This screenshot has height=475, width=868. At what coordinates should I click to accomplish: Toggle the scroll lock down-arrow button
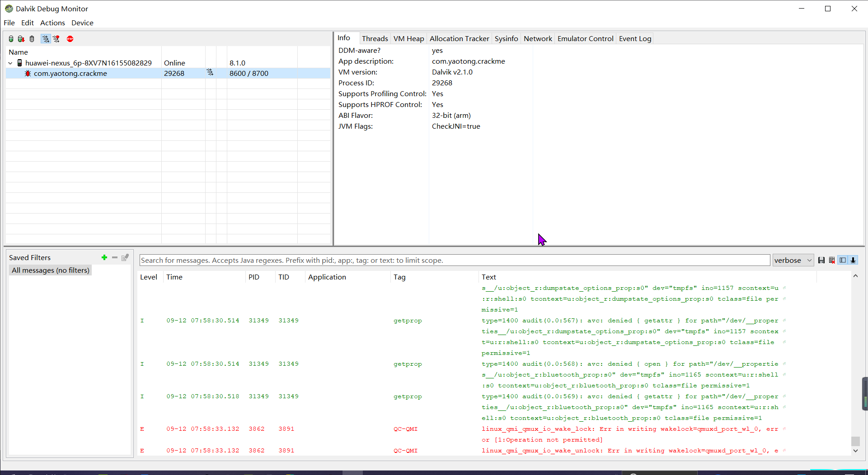point(853,260)
